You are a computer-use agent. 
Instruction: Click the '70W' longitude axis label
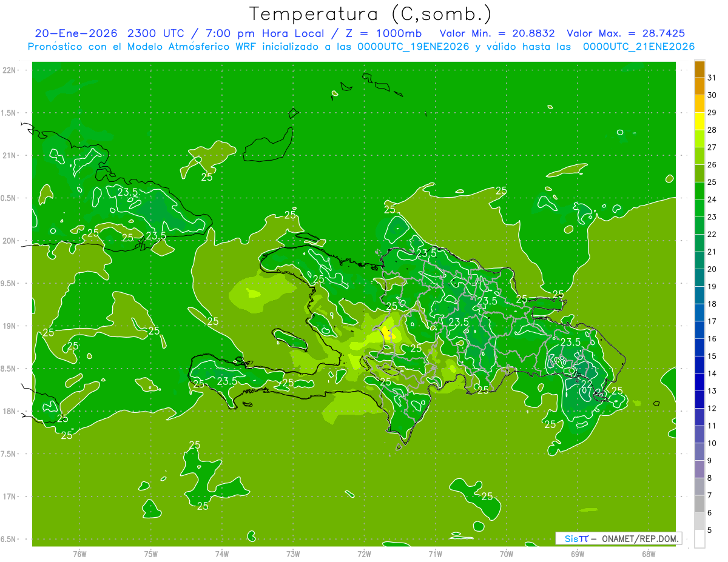click(507, 554)
